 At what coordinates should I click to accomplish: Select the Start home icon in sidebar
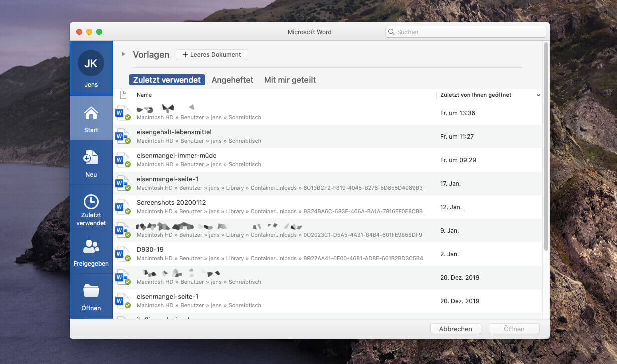coord(91,114)
